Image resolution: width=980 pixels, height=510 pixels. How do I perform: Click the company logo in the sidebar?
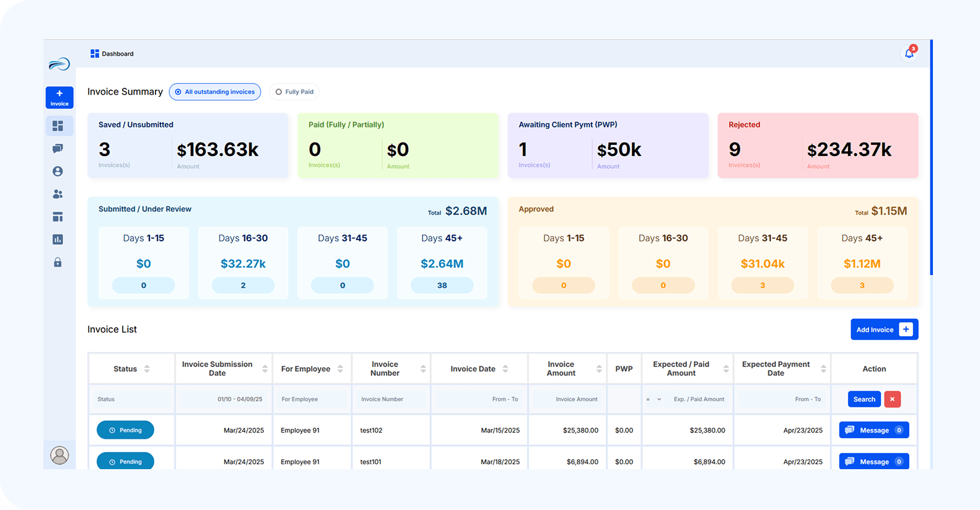(x=59, y=64)
